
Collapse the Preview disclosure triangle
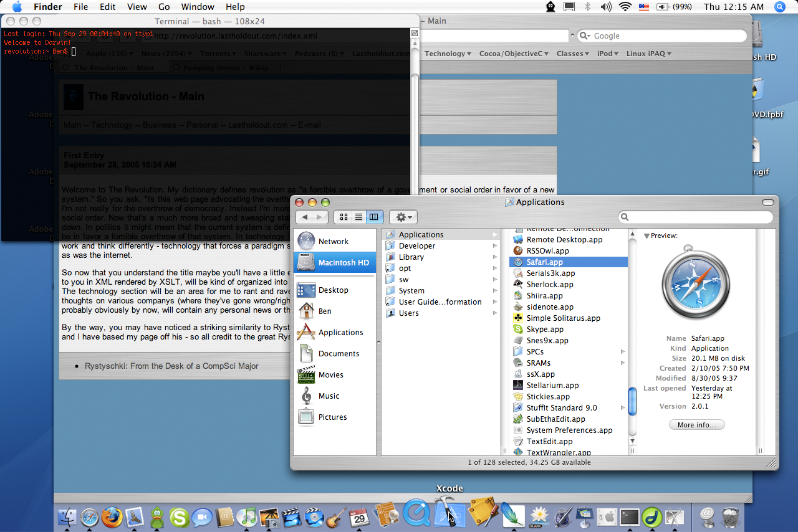pyautogui.click(x=647, y=236)
